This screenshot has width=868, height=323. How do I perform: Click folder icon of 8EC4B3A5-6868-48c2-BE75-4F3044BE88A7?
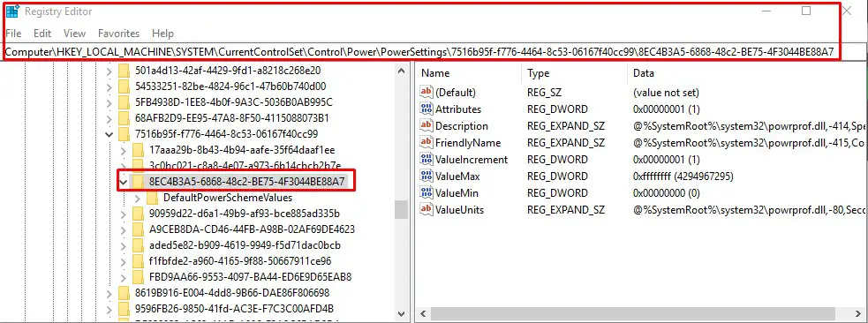pos(139,182)
